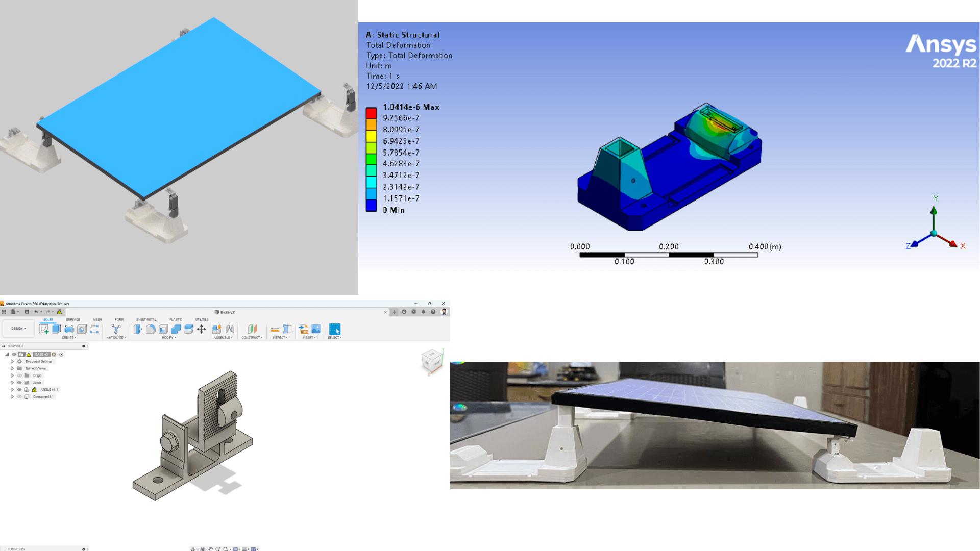Screen dimensions: 980x551
Task: Click the Automated Modeling icon
Action: [x=116, y=329]
